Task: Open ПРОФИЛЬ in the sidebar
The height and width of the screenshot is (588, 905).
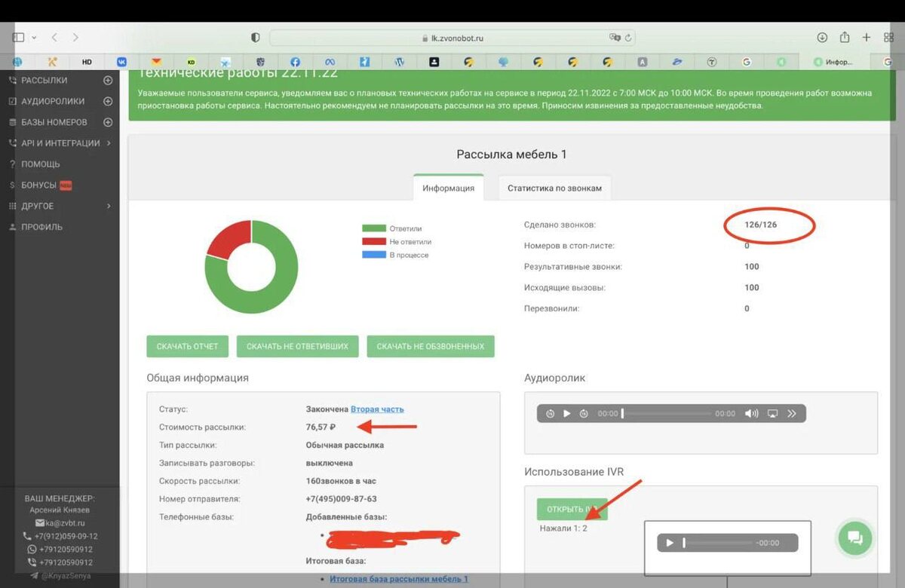Action: [x=41, y=227]
